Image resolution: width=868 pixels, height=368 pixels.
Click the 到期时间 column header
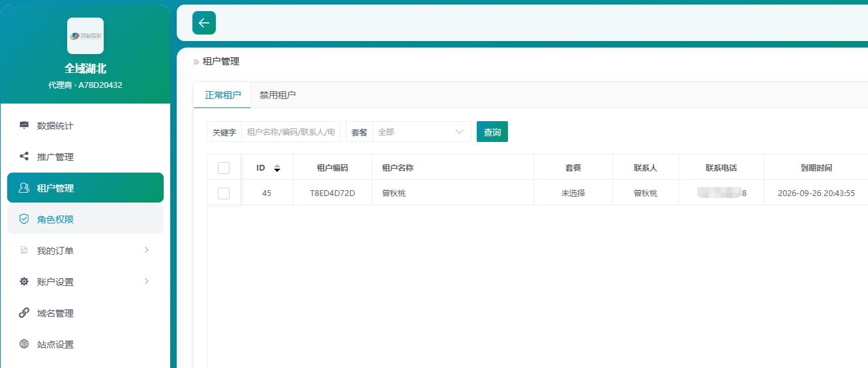tap(816, 168)
